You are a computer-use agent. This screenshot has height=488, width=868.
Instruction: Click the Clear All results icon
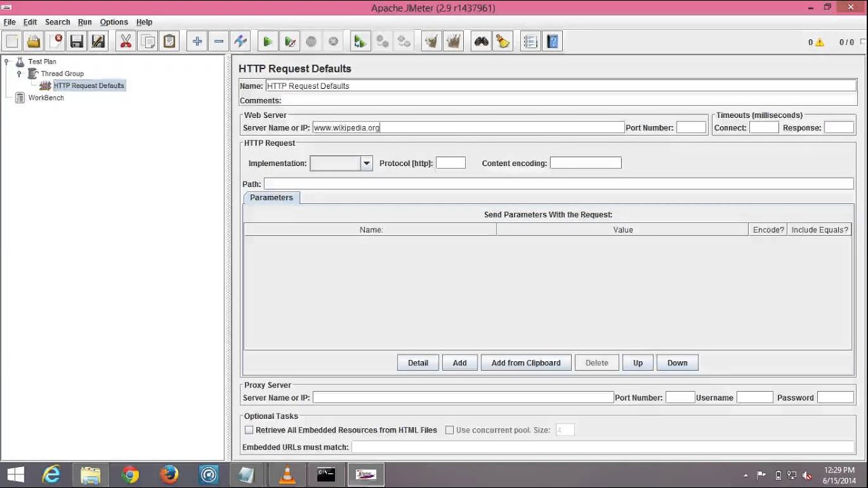[x=453, y=41]
